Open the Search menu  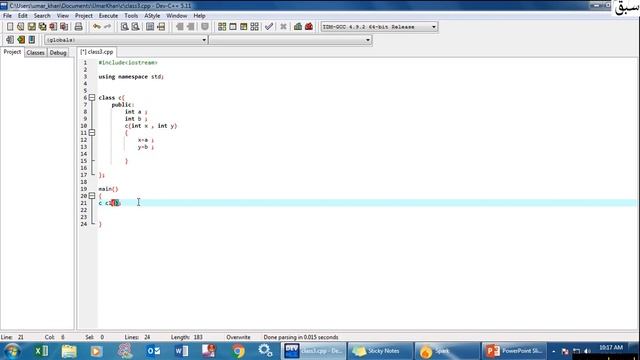click(42, 16)
